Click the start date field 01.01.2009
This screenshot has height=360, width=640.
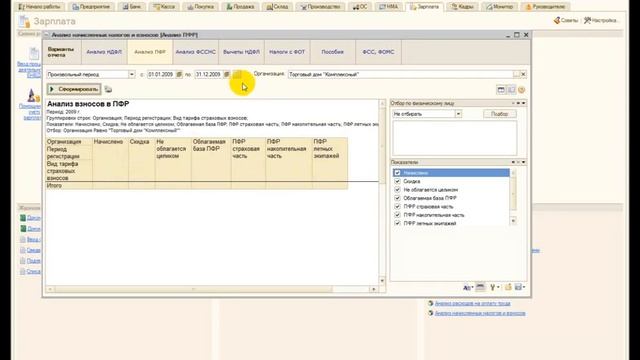161,75
